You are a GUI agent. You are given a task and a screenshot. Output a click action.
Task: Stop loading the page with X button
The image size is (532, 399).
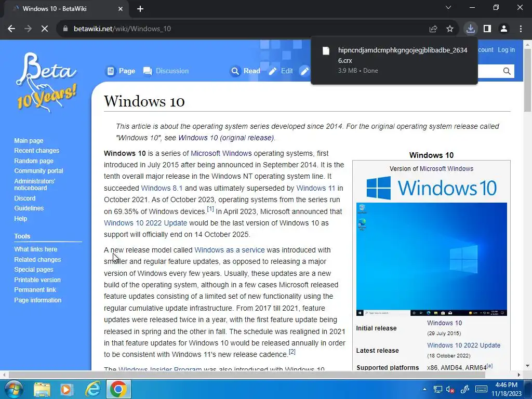click(45, 29)
